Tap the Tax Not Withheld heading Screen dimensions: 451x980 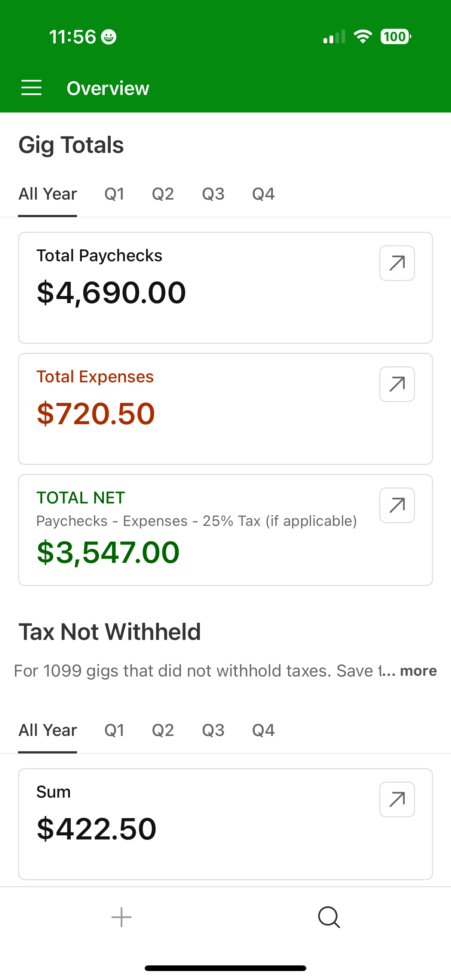pos(110,632)
